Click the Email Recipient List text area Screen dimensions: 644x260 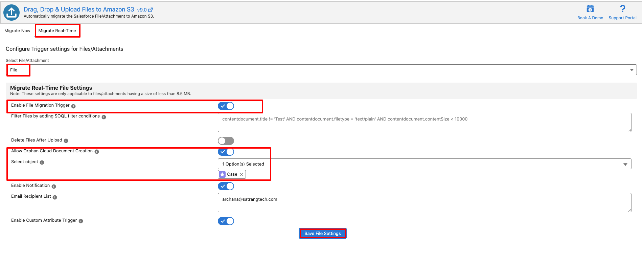coord(424,202)
